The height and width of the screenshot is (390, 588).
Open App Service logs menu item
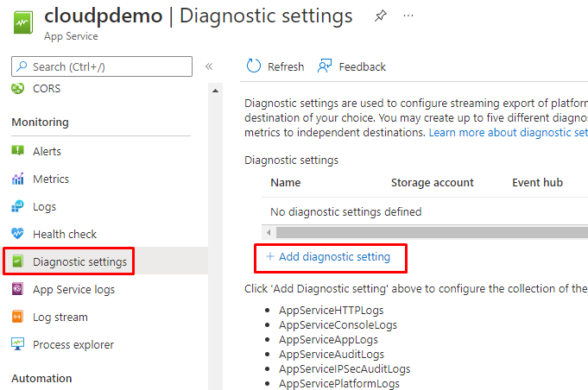(x=73, y=290)
